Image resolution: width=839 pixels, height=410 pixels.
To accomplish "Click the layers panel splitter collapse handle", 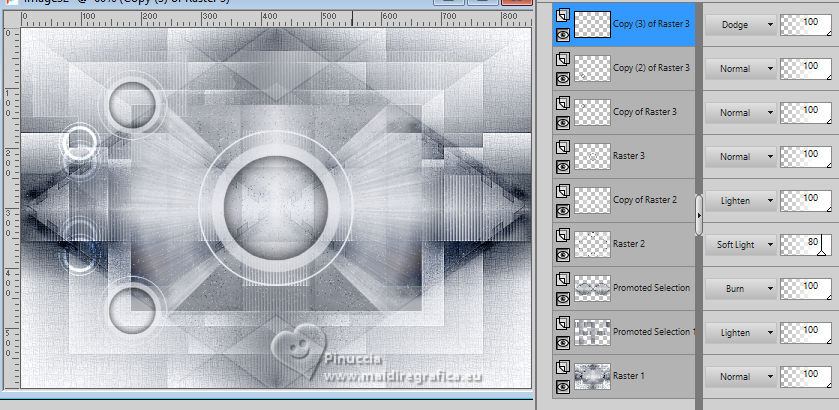I will [x=699, y=215].
